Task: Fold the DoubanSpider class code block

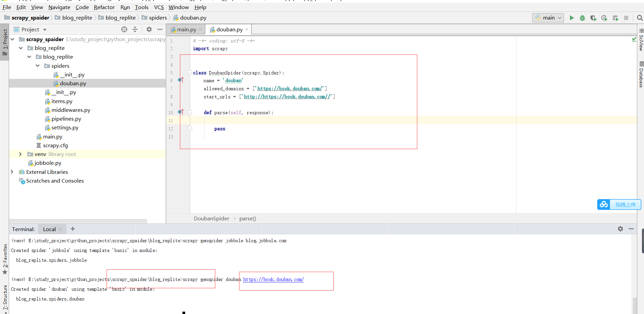Action: click(190, 72)
